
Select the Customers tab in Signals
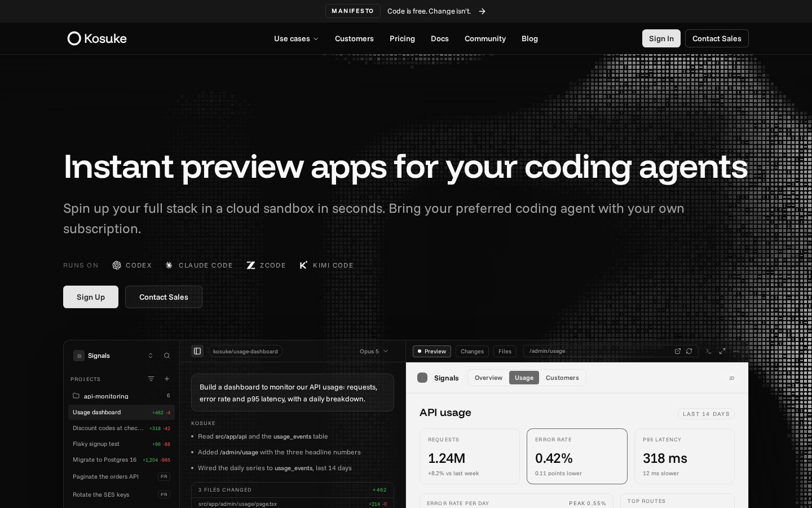click(562, 378)
